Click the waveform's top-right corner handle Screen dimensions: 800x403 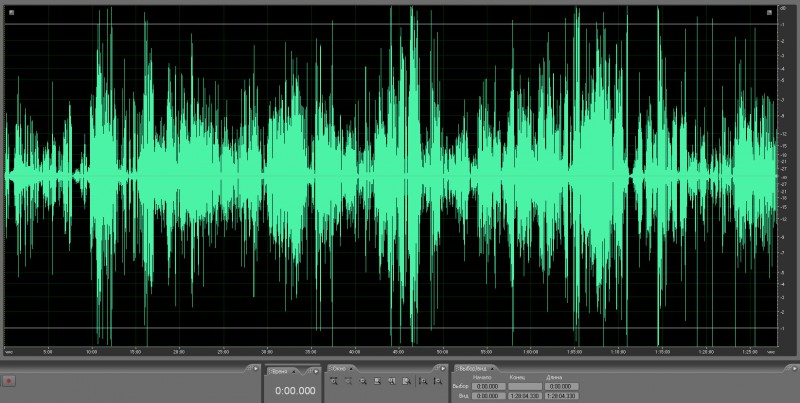pos(769,13)
